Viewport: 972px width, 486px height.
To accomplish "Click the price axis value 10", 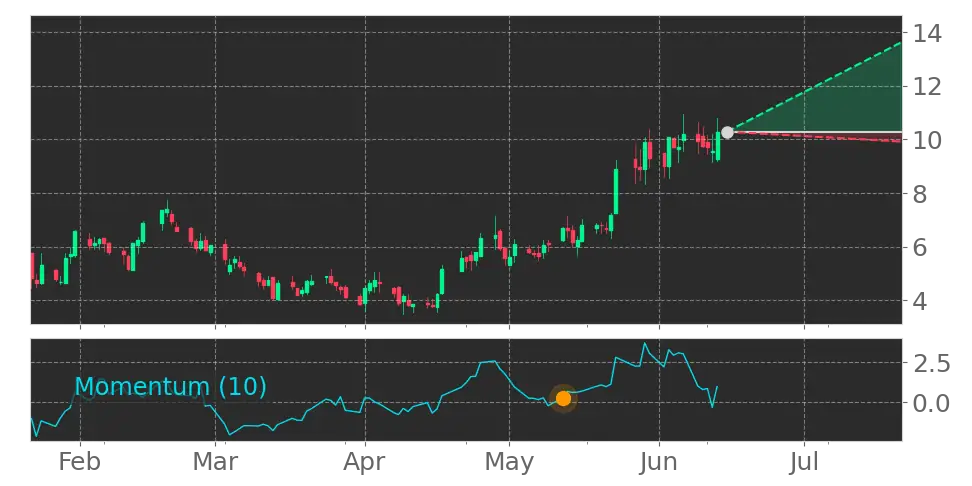I will [x=927, y=140].
